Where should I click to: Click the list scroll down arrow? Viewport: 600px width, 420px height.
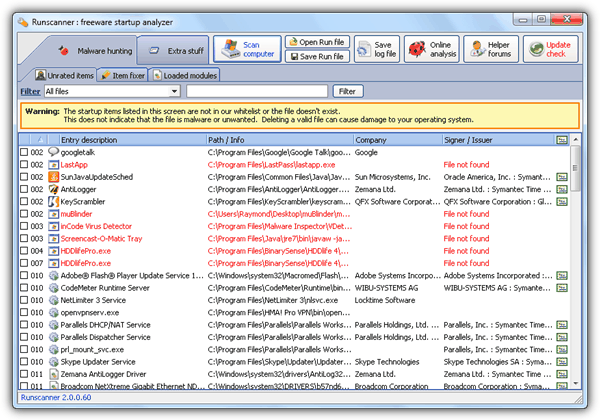(575, 383)
